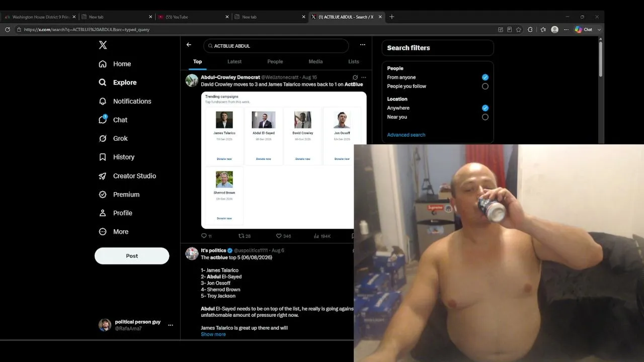
Task: Launch the Grok icon
Action: (103, 138)
